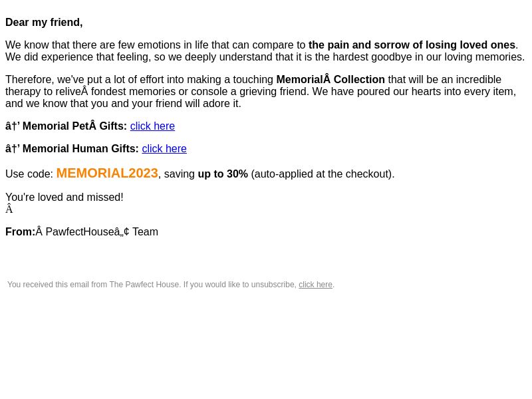
Task: Click the orange MEMORIAL2023 code
Action: pos(107,174)
